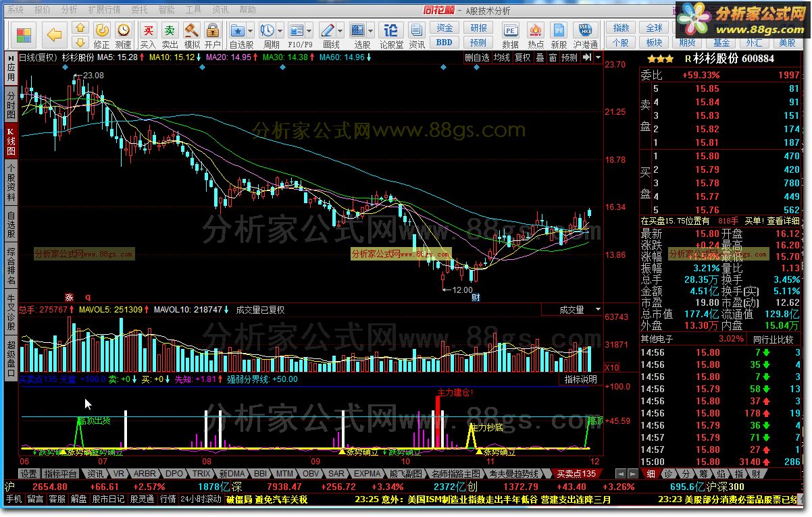Open the 新股 new stocks icon
The width and height of the screenshot is (812, 517).
[559, 34]
